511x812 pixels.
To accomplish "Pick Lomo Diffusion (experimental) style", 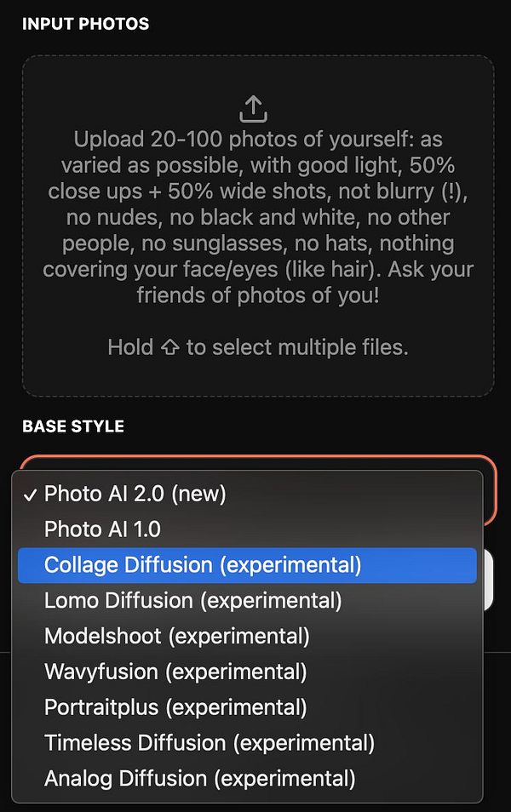I will pyautogui.click(x=192, y=601).
